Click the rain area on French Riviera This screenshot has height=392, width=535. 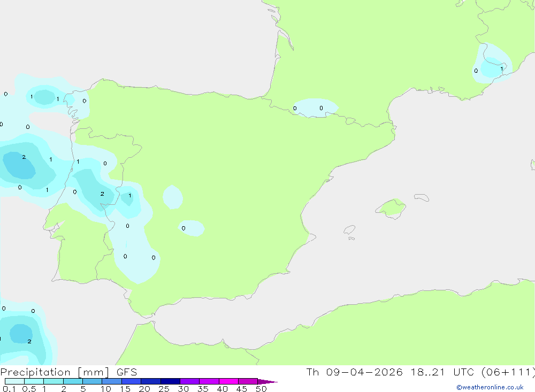491,64
